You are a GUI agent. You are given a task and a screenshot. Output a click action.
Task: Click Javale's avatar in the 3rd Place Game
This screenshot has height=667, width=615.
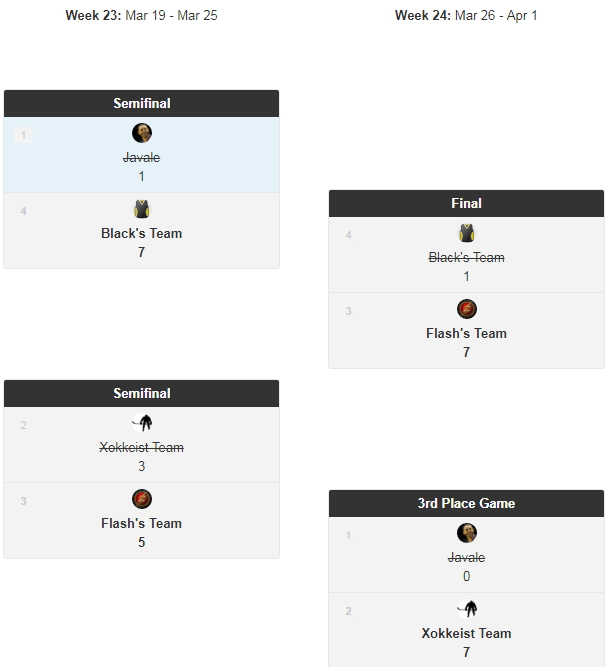[x=467, y=533]
